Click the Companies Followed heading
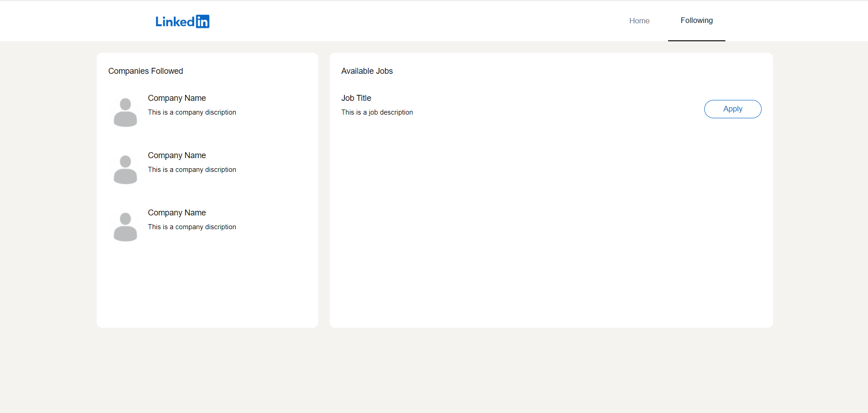868x413 pixels. [145, 71]
